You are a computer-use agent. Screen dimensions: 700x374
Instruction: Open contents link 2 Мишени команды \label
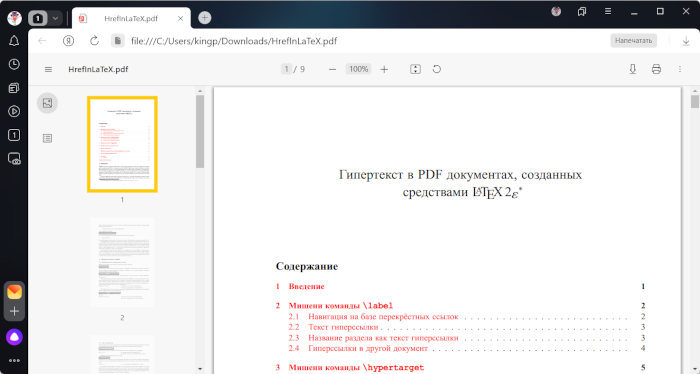coord(334,306)
